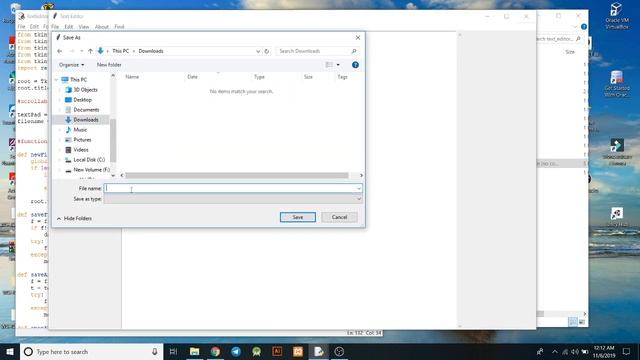Click New folder button
This screenshot has width=640, height=360.
coord(109,65)
